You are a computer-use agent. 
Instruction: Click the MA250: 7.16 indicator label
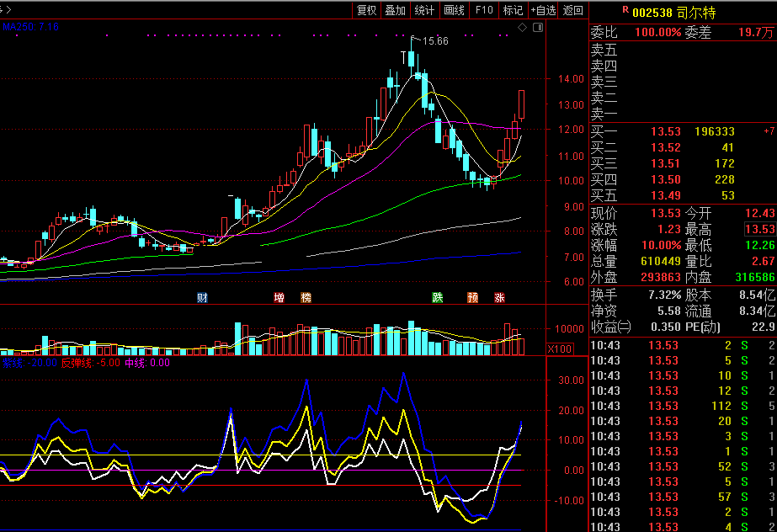point(30,27)
